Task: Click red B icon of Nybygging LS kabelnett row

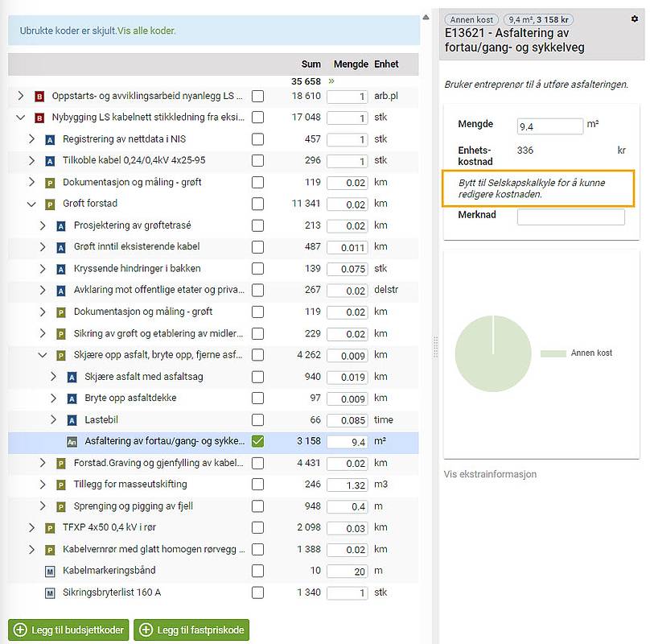Action: 39,118
